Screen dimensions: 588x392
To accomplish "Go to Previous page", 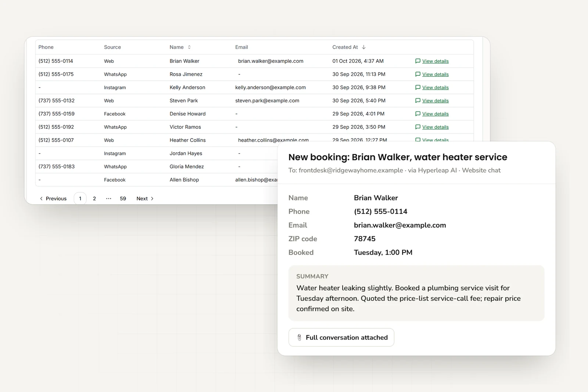I will pyautogui.click(x=53, y=198).
